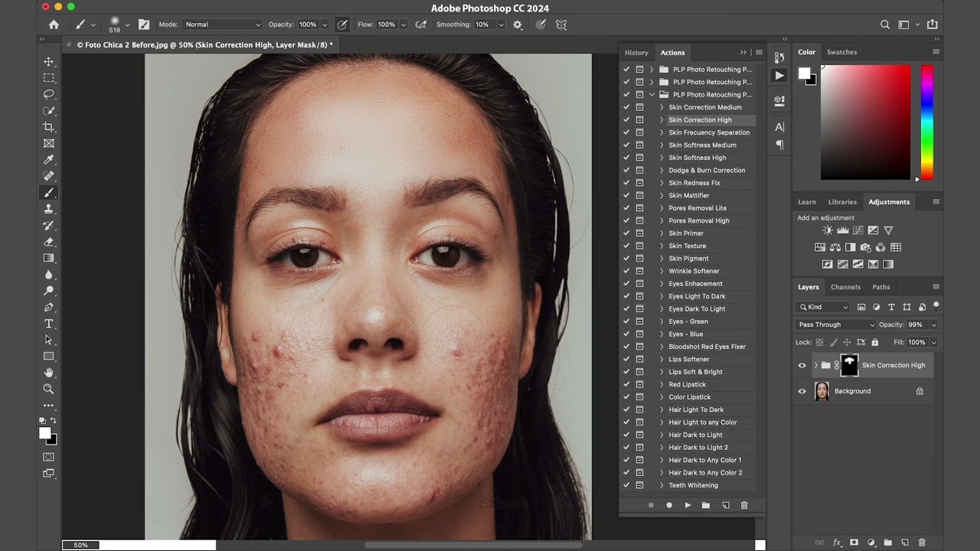Switch to the Swatches tab
Screen dimensions: 980x551
coord(841,52)
